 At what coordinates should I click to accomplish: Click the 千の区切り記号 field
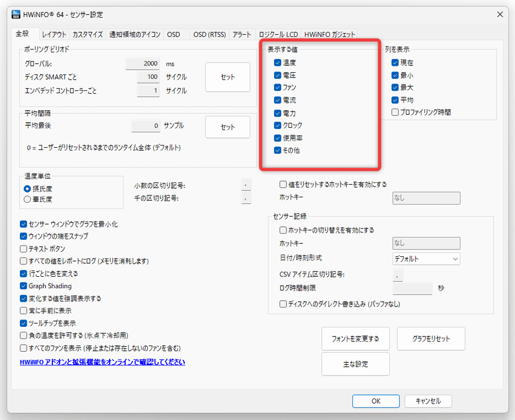[246, 198]
